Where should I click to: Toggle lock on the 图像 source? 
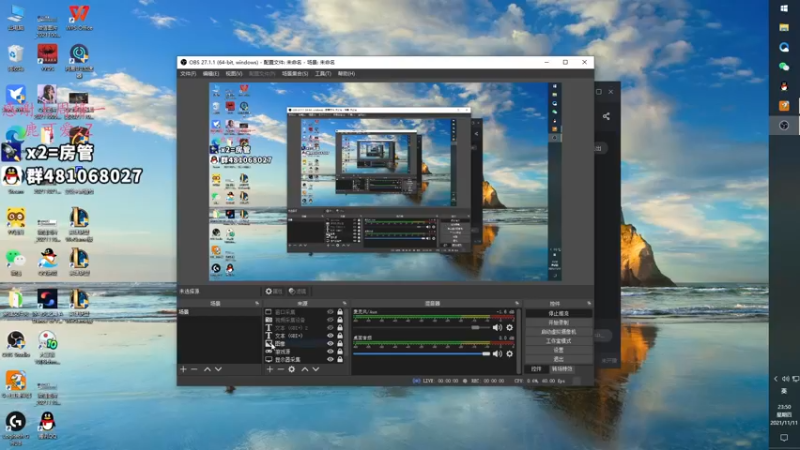coord(340,343)
